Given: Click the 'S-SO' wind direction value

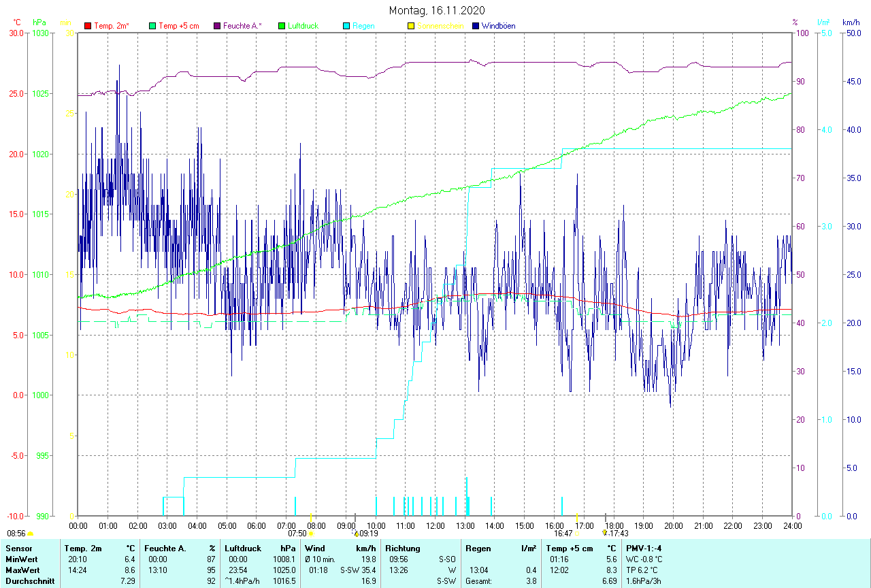Looking at the screenshot, I should click(446, 559).
